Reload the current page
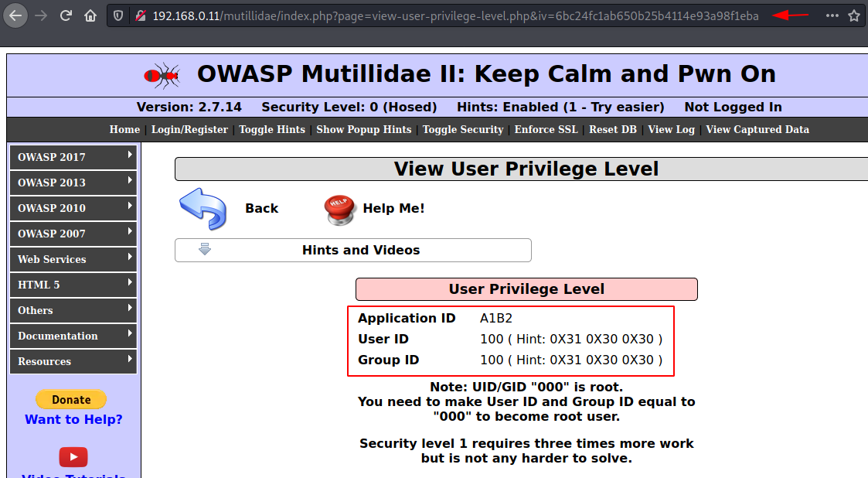This screenshot has height=478, width=868. tap(66, 15)
